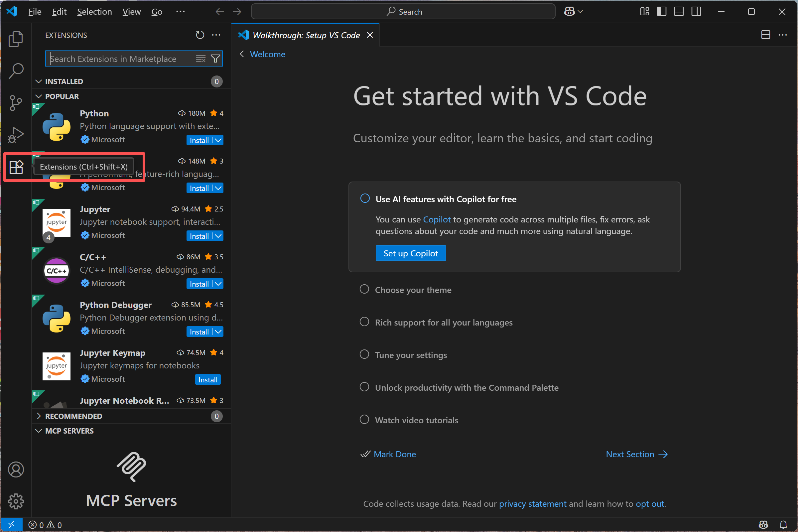This screenshot has width=798, height=532.
Task: Go to Next Section link
Action: pyautogui.click(x=636, y=454)
